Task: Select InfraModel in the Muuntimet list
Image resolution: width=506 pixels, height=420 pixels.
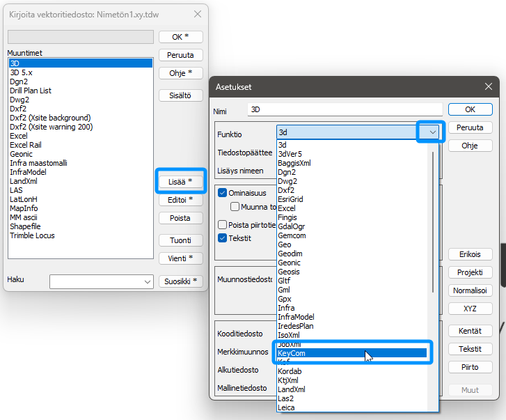Action: [29, 172]
